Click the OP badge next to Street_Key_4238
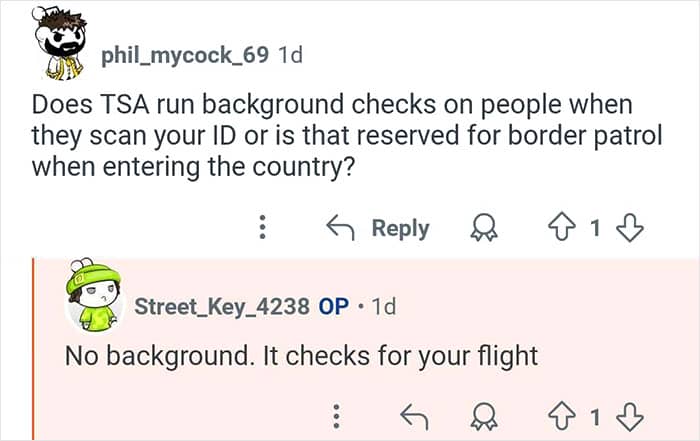 click(333, 306)
